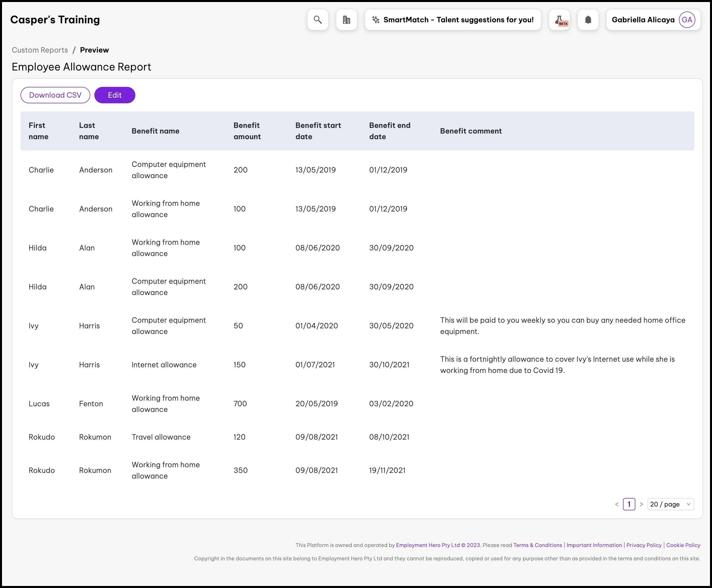712x588 pixels.
Task: Open the notifications bell icon
Action: pos(588,20)
